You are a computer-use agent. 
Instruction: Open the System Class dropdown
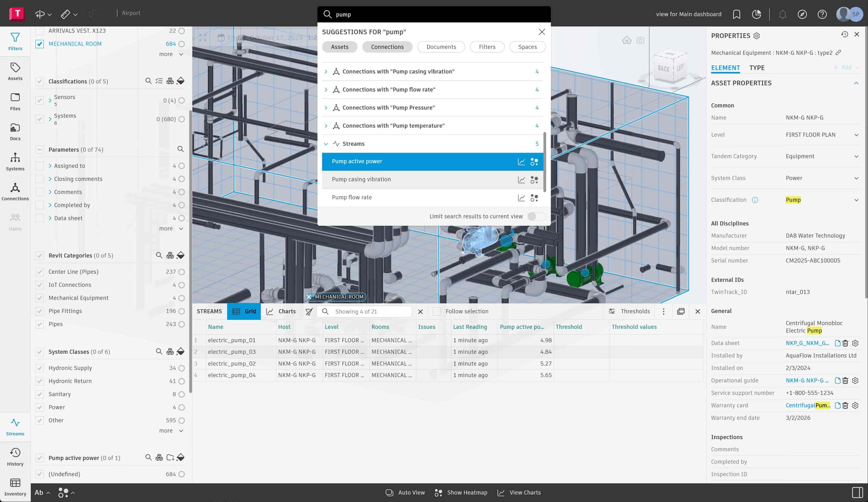coord(856,178)
